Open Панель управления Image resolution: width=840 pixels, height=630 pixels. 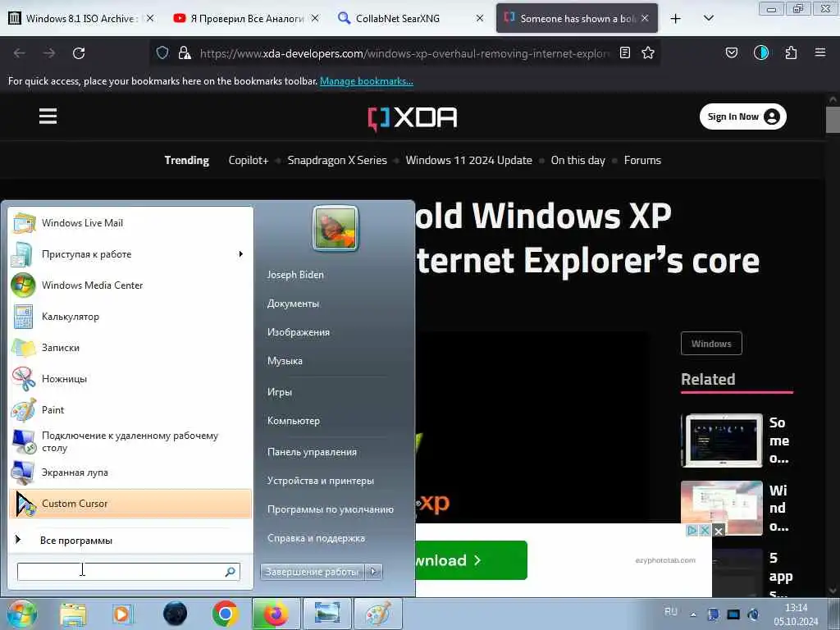point(312,452)
